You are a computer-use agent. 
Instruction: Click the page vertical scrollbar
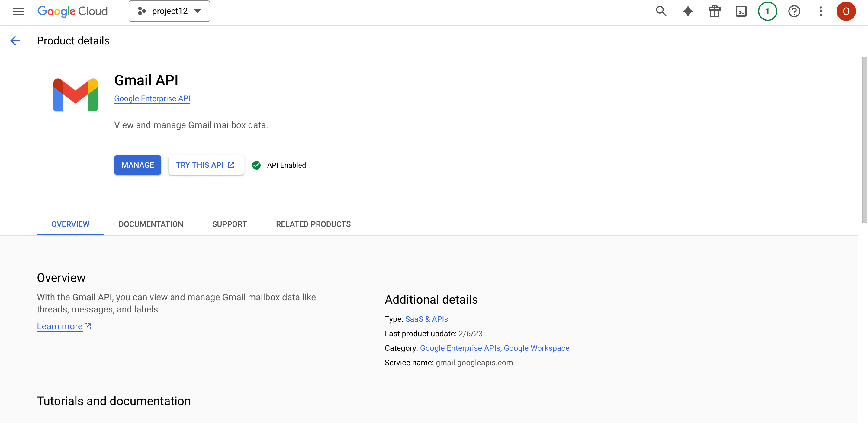click(864, 140)
